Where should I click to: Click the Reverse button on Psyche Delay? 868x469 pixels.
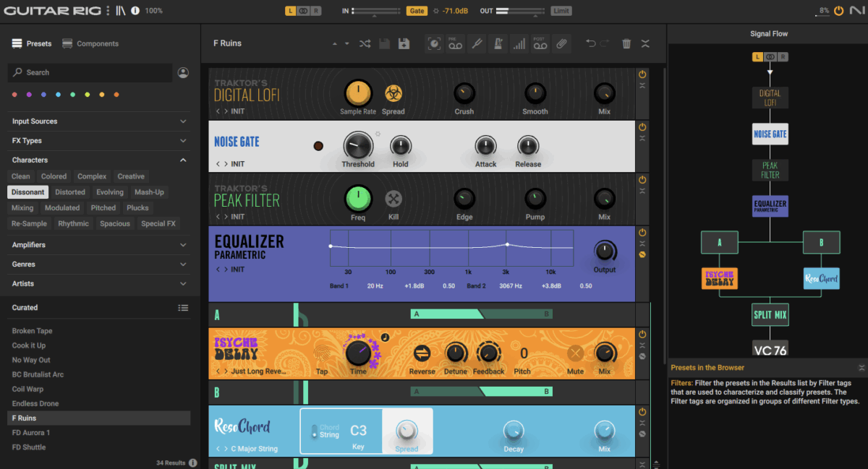pos(422,353)
